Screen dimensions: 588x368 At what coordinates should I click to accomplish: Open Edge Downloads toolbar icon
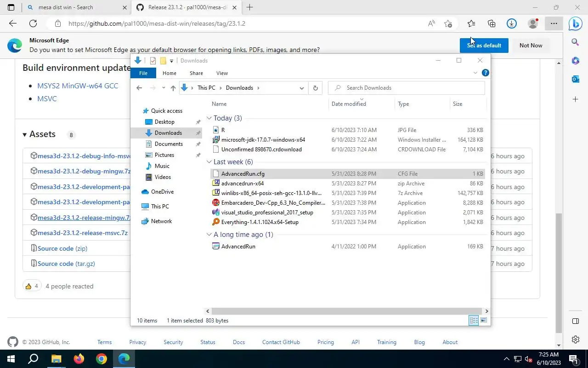pyautogui.click(x=512, y=23)
